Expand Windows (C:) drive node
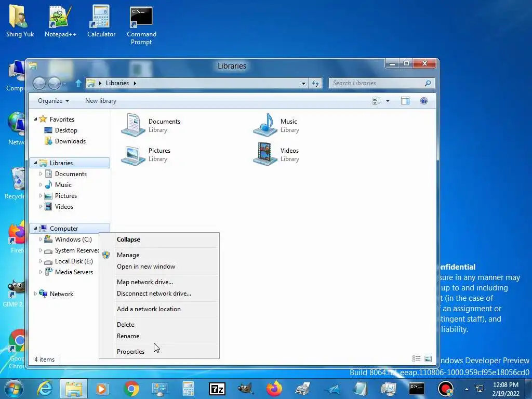The image size is (532, 399). pyautogui.click(x=41, y=239)
